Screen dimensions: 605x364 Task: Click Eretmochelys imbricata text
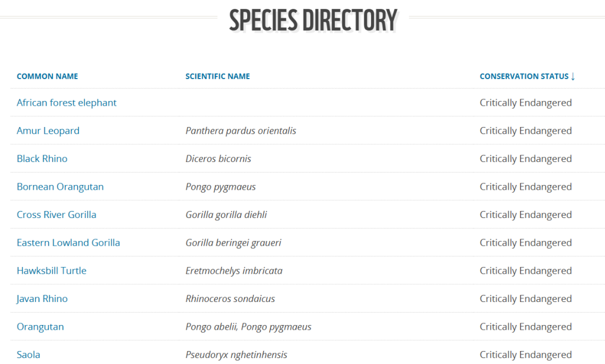tap(234, 271)
